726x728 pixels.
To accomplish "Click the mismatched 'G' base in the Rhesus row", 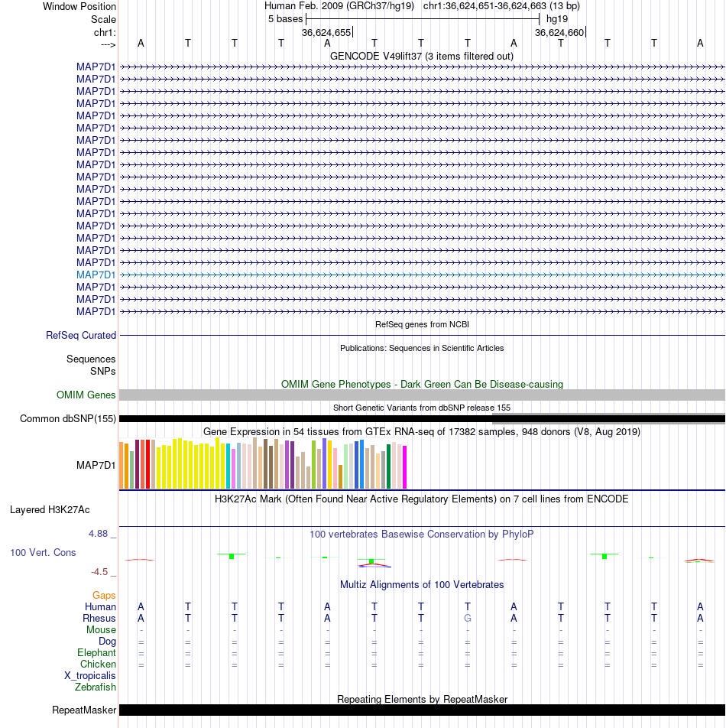I will tap(468, 619).
